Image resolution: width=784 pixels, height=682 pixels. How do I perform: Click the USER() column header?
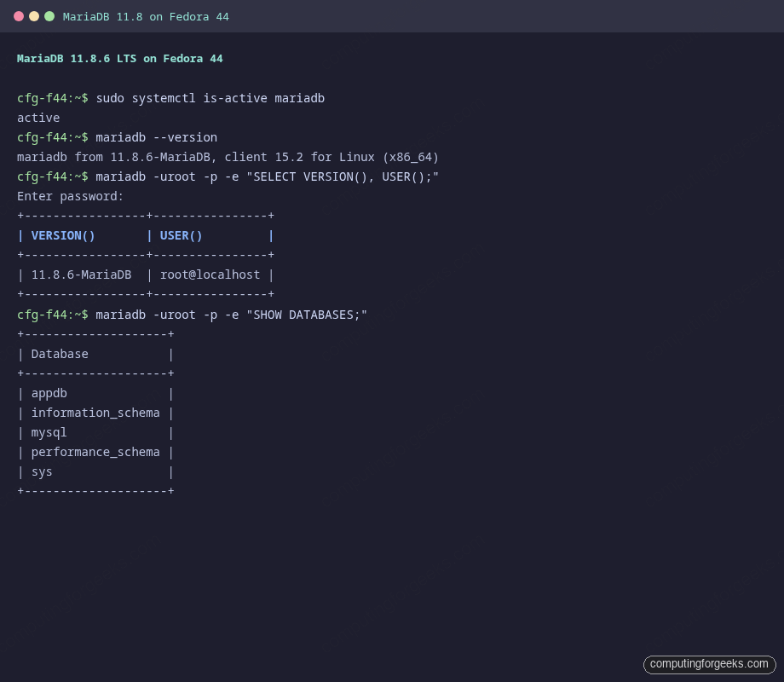tap(181, 235)
